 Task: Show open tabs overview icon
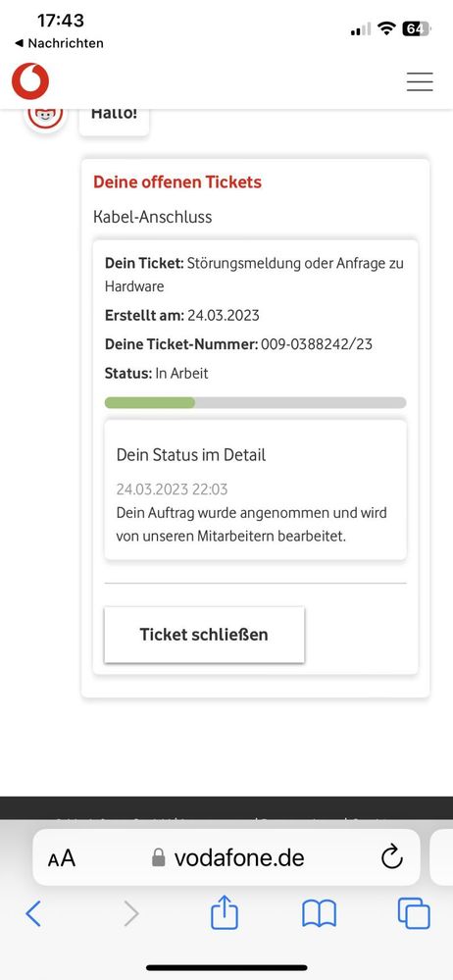pyautogui.click(x=414, y=913)
